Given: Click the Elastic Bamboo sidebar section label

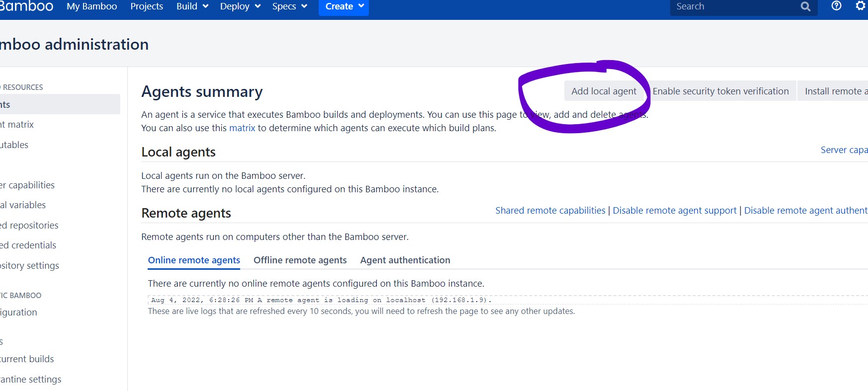Looking at the screenshot, I should pyautogui.click(x=21, y=295).
